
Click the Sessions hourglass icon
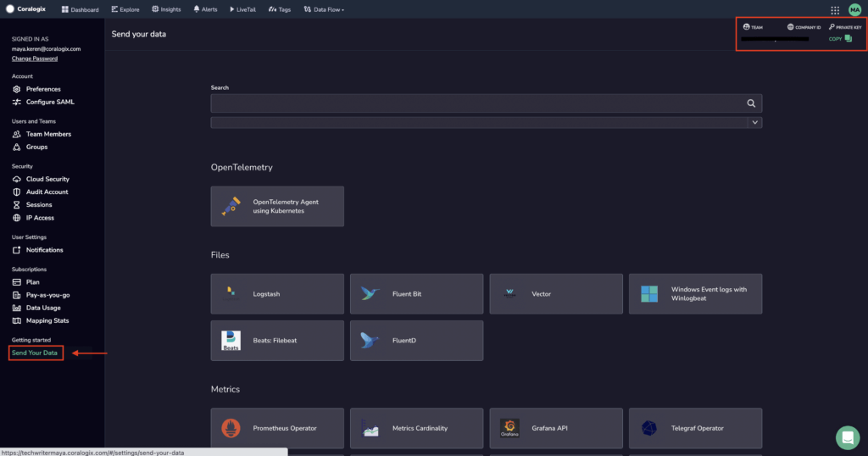(17, 205)
